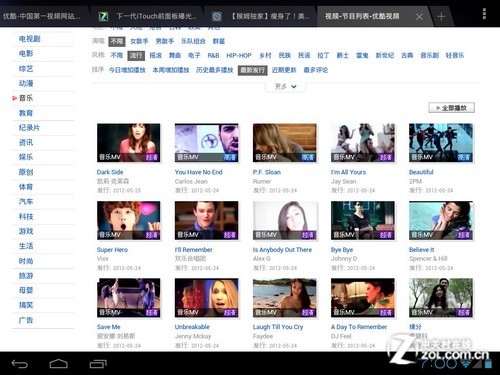Screen dimensions: 500x375
Task: Open the 电影 category
Action: (26, 54)
